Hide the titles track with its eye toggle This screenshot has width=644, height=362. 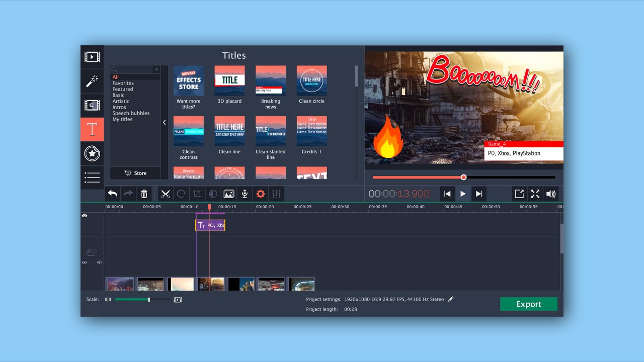point(85,216)
